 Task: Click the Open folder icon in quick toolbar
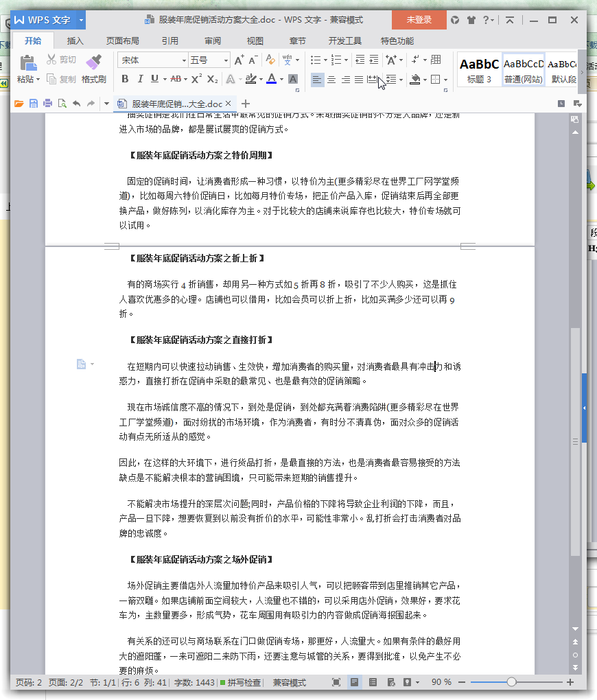tap(19, 104)
